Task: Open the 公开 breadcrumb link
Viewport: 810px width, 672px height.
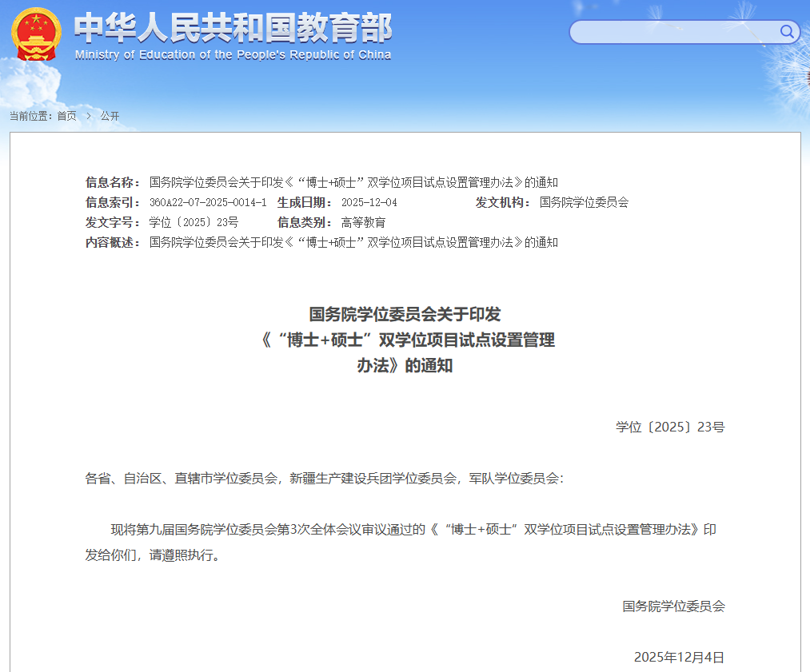Action: 110,116
